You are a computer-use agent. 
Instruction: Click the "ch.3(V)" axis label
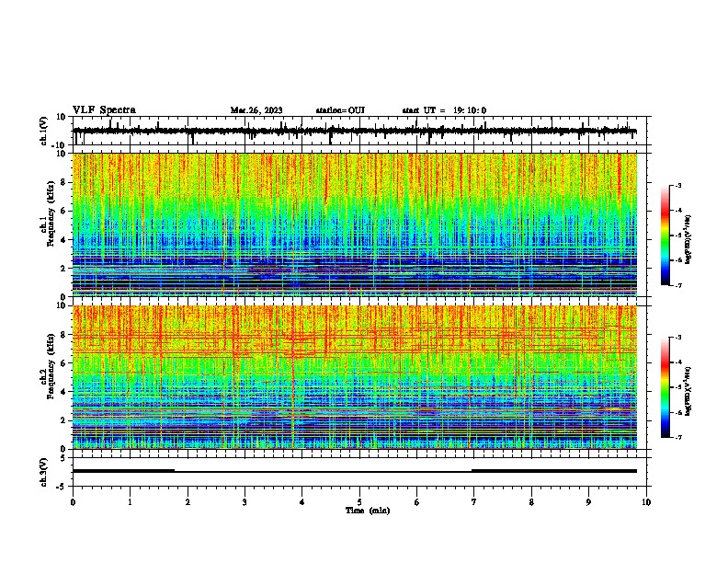pyautogui.click(x=44, y=472)
